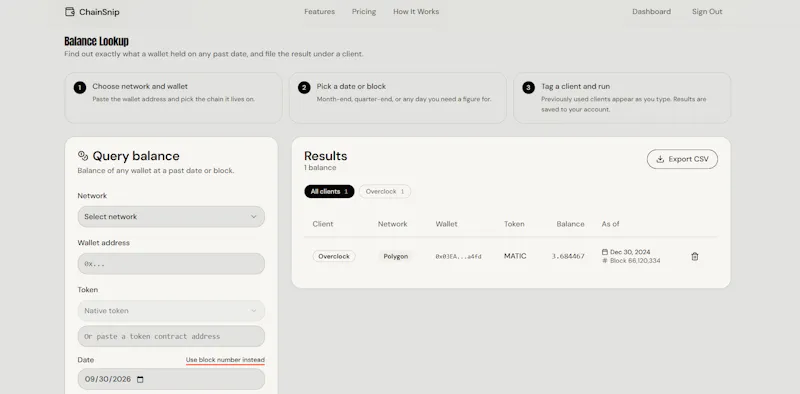Click the ChainSnip brand name

tap(99, 12)
